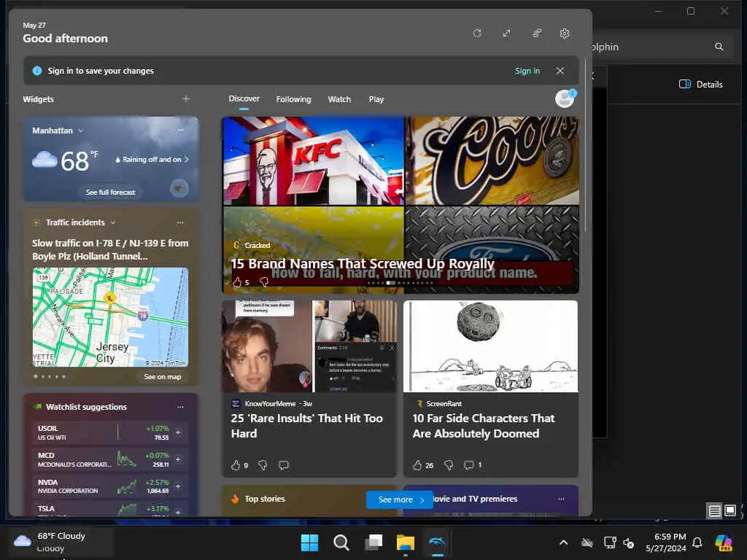Open the feed personalization icon beside settings
747x560 pixels.
[x=536, y=34]
